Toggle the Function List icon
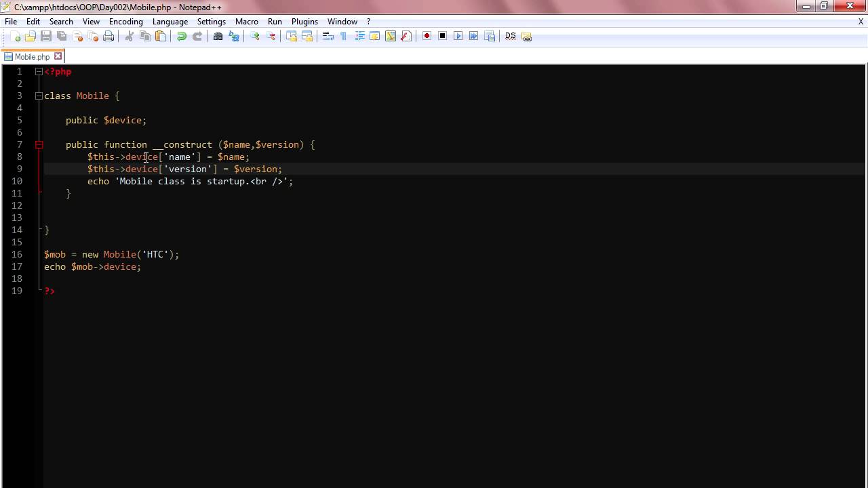This screenshot has height=488, width=868. click(406, 37)
